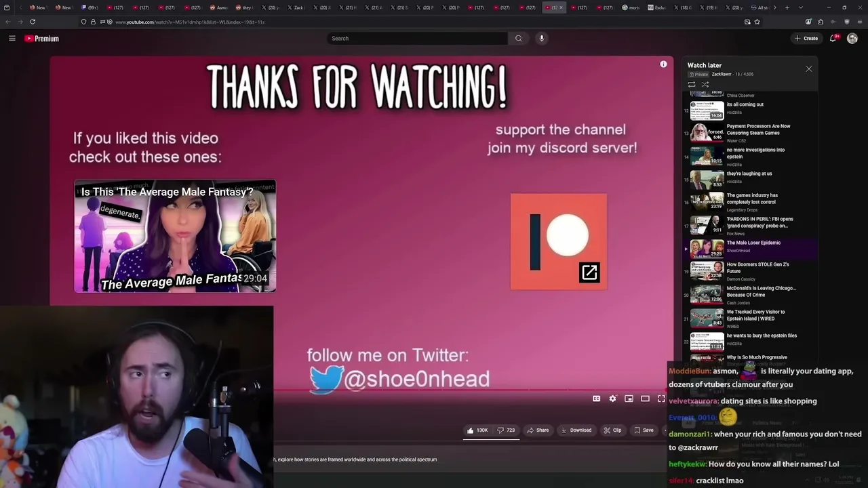Bookmark this page with the star icon
The height and width of the screenshot is (488, 868).
pyautogui.click(x=757, y=22)
